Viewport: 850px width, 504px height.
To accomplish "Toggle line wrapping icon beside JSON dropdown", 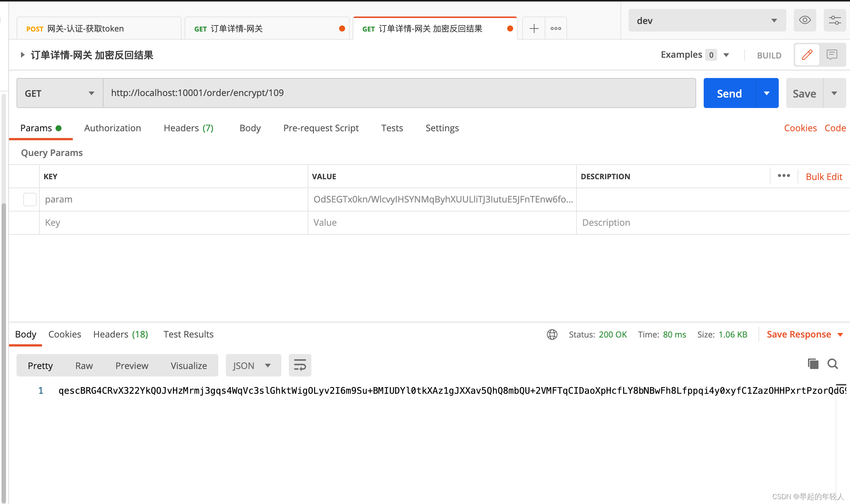I will coord(300,365).
